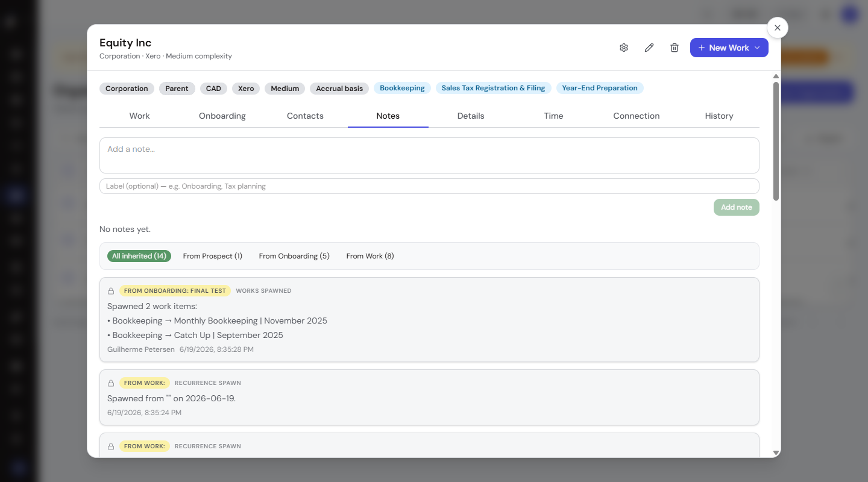Switch to the Contacts tab
The height and width of the screenshot is (482, 868).
pyautogui.click(x=305, y=116)
